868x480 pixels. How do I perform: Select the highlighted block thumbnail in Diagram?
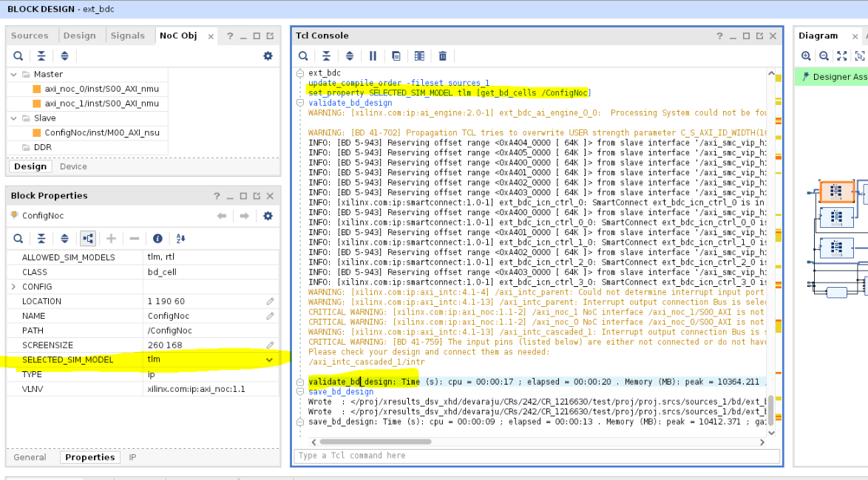point(836,191)
